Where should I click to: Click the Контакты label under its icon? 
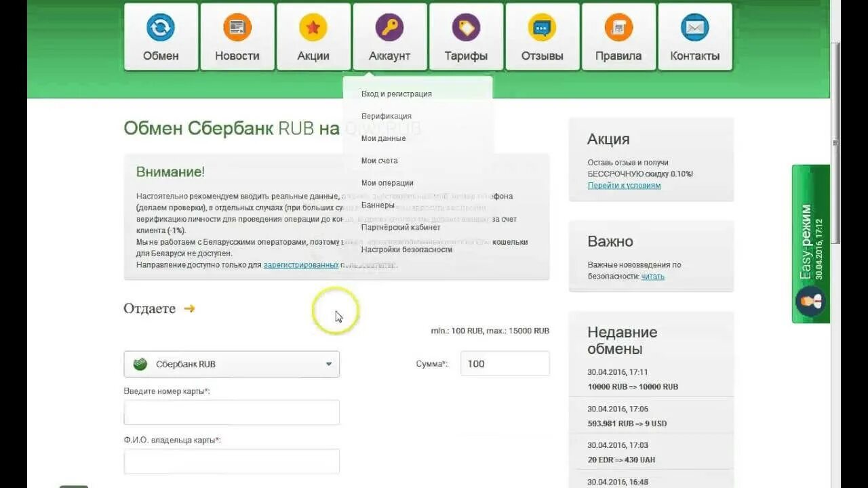click(x=695, y=56)
